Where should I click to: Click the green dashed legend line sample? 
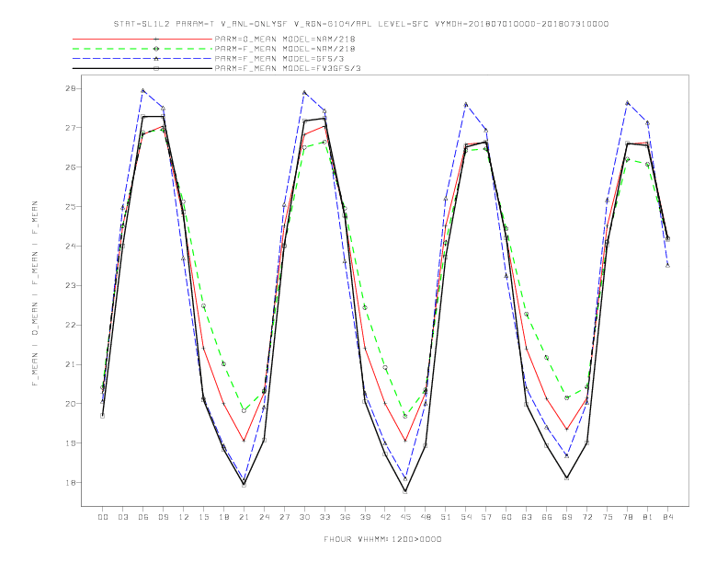[142, 49]
